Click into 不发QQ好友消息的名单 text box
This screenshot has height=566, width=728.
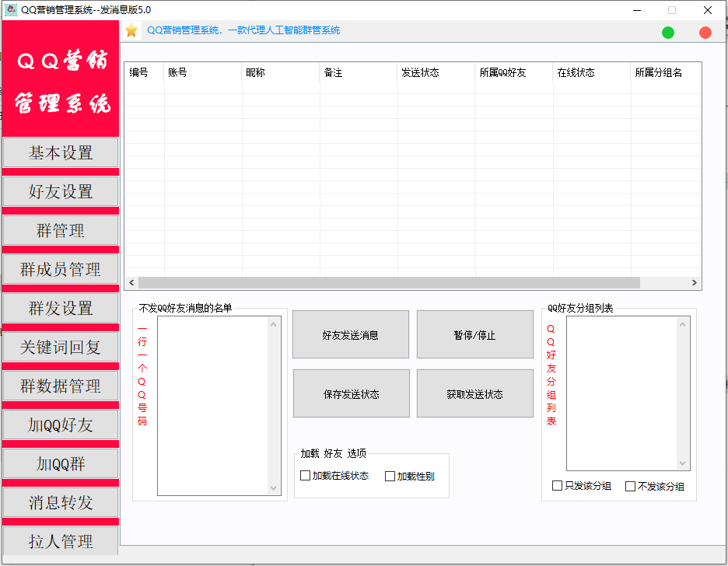213,406
